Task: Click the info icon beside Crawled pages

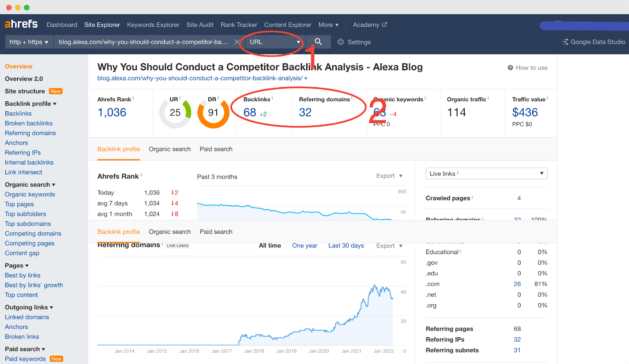Action: (472, 197)
